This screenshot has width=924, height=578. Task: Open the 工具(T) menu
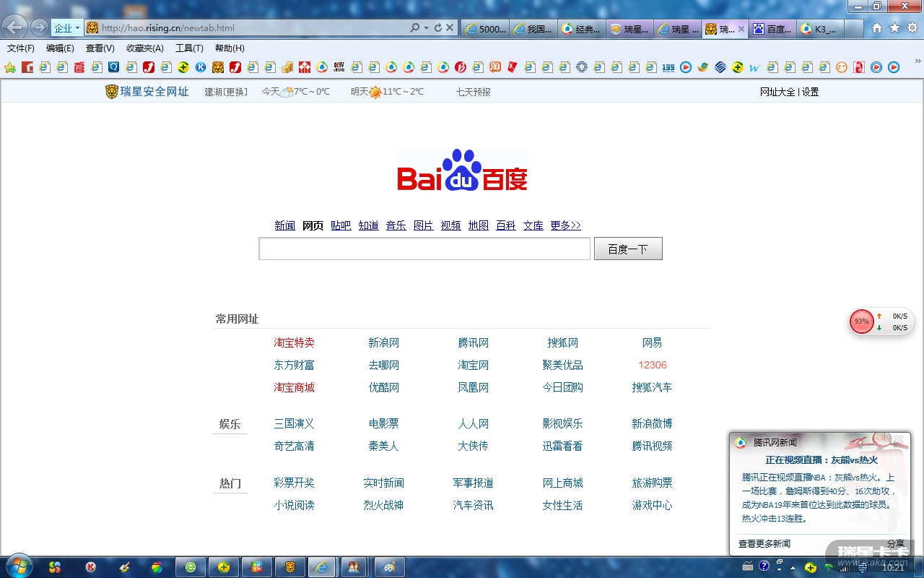pos(189,48)
